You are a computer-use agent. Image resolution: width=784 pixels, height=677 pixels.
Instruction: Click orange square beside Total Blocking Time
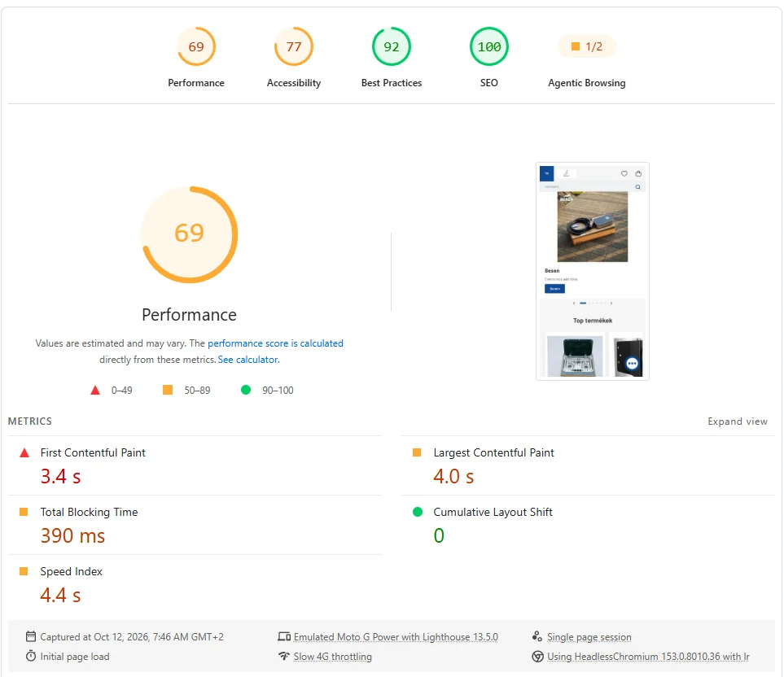pos(24,512)
